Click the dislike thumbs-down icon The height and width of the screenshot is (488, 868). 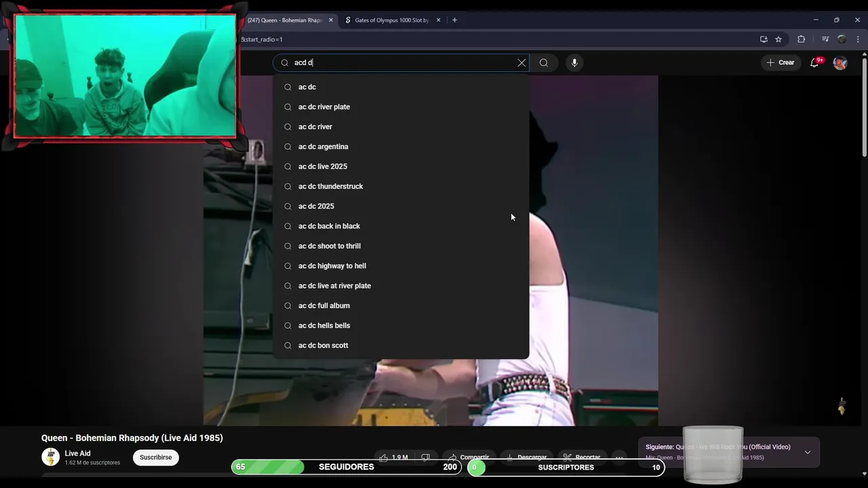click(425, 457)
